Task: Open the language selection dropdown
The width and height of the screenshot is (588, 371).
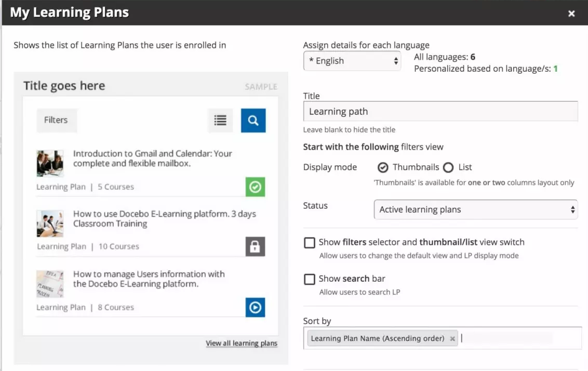Action: 352,61
